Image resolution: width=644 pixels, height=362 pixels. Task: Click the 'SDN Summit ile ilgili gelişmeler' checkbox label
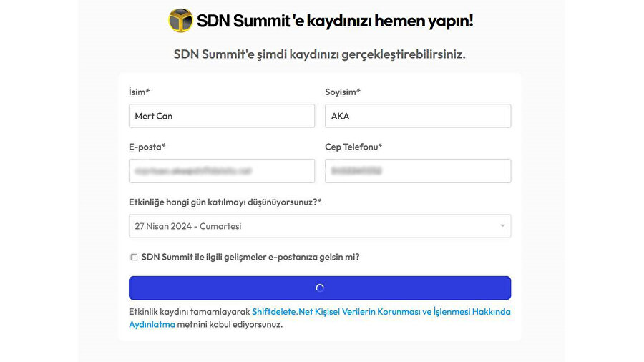(250, 257)
